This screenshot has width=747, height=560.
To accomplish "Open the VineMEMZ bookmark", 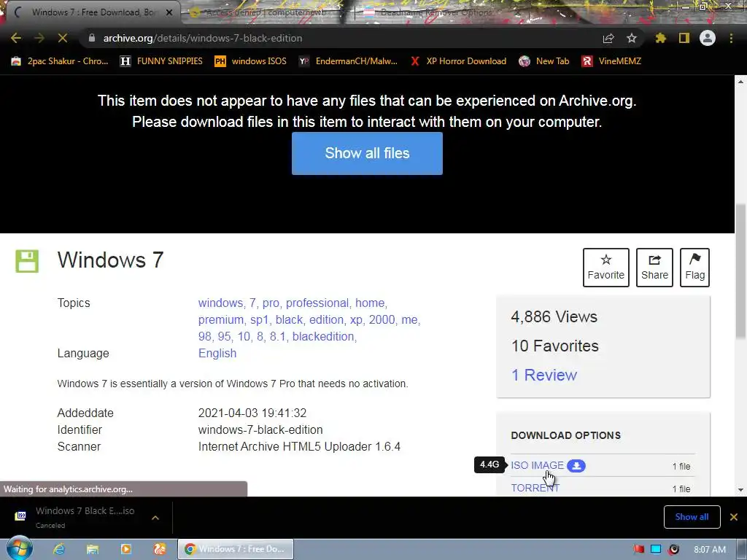I will tap(612, 61).
